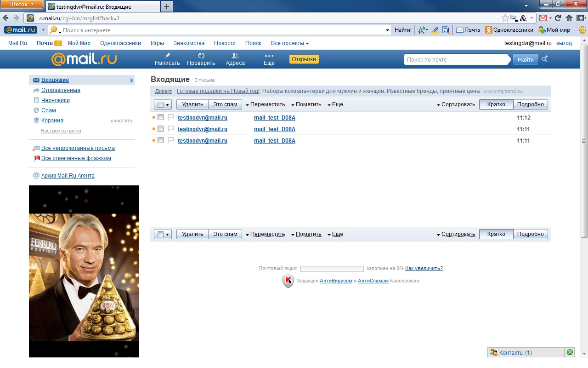Open Почта from the Mail.ru browser toolbar
The height and width of the screenshot is (368, 588).
pos(468,30)
